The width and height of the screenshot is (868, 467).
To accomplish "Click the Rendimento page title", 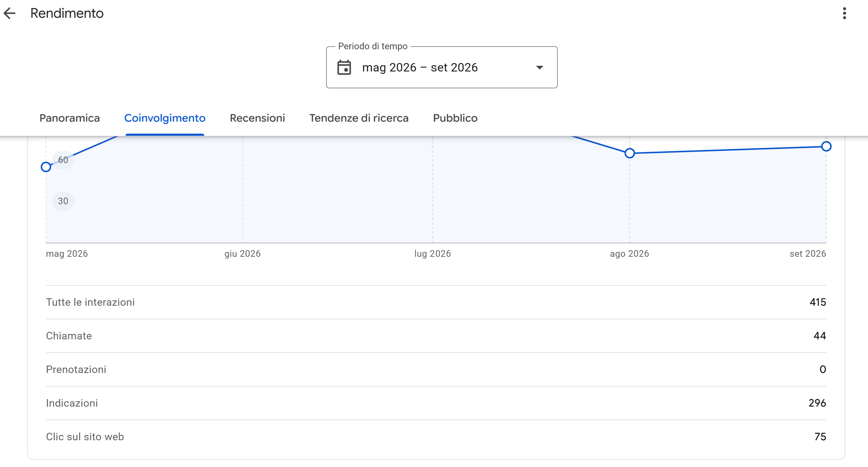I will pos(67,14).
